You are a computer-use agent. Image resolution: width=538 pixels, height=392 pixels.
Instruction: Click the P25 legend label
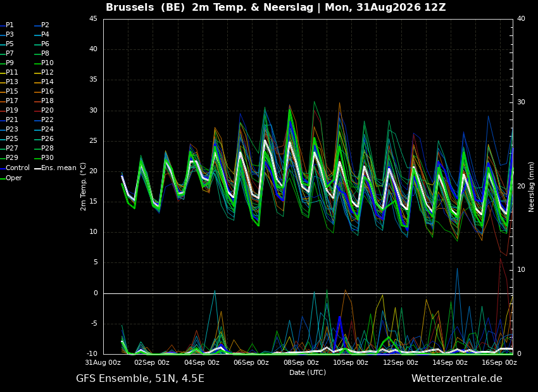click(12, 138)
